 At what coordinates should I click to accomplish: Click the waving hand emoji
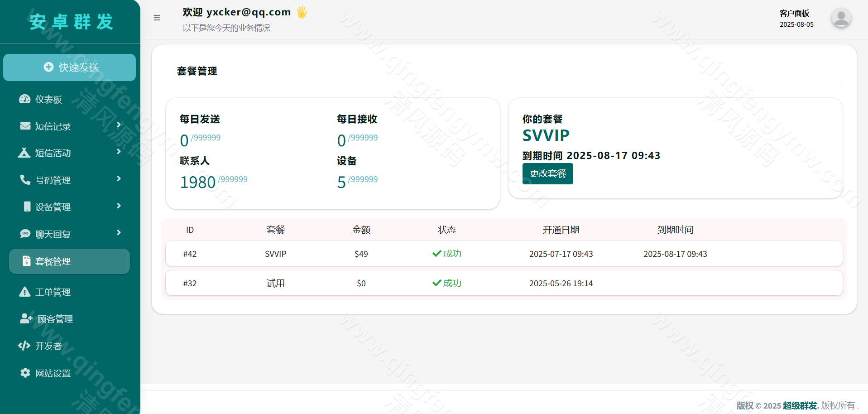(302, 12)
